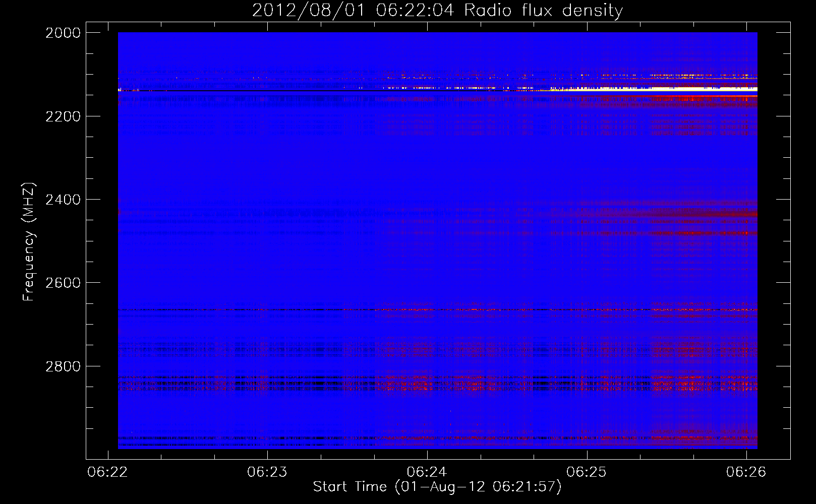Pick the 2400 frequency tick label
Viewport: 816px width, 504px height.
[x=63, y=200]
